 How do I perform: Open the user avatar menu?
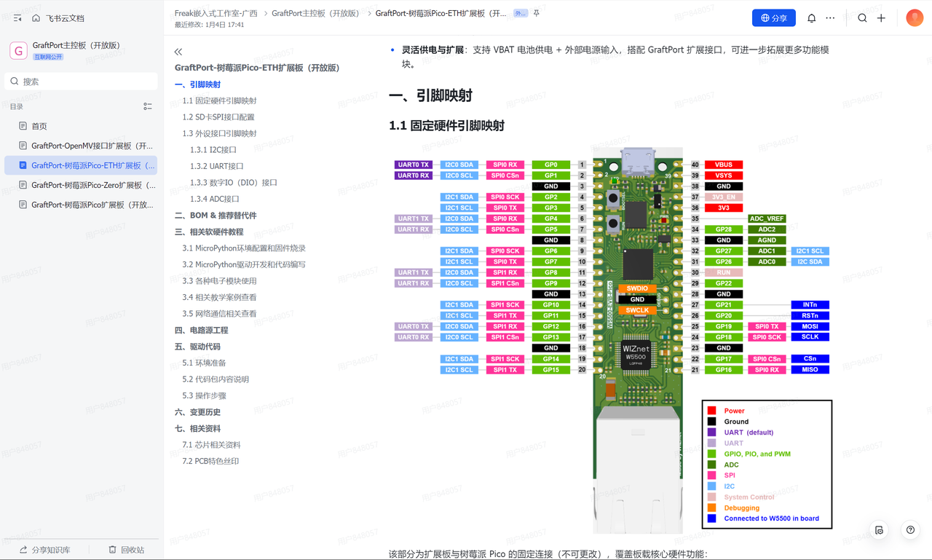915,18
